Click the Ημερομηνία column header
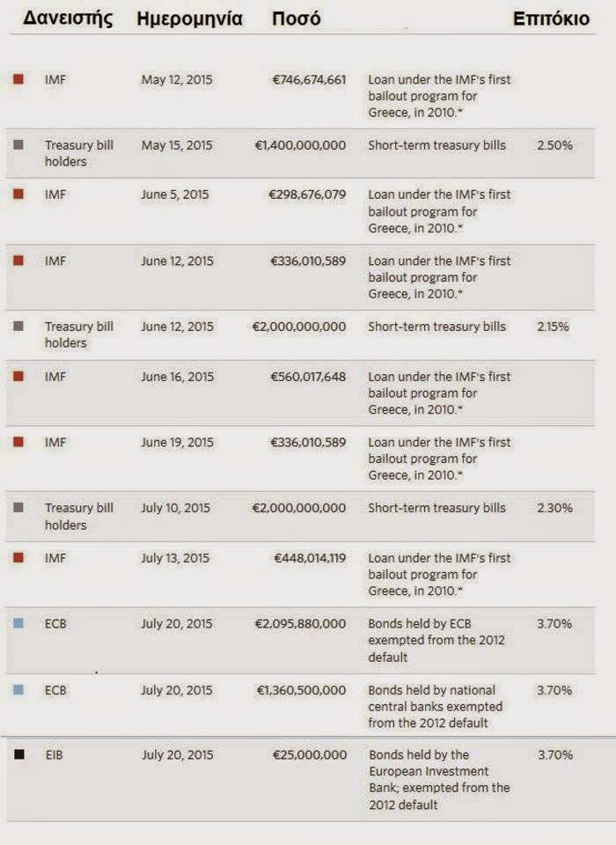The image size is (616, 845). 189,18
